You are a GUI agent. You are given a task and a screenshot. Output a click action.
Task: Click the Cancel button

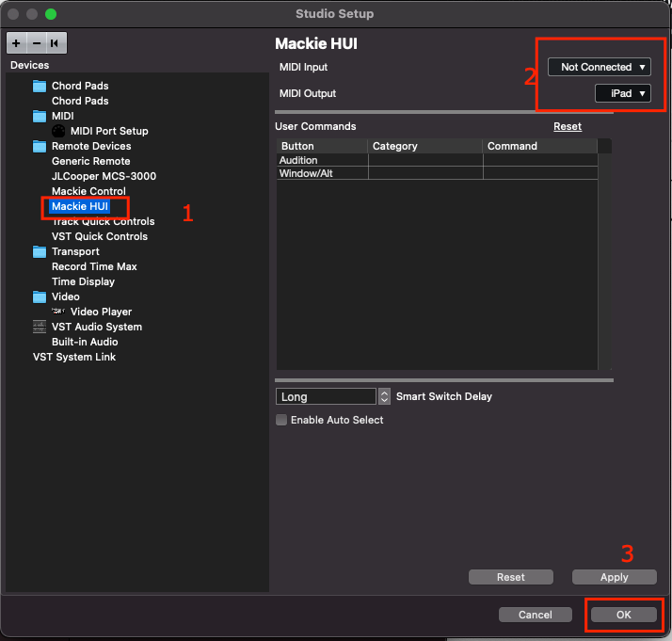point(535,615)
